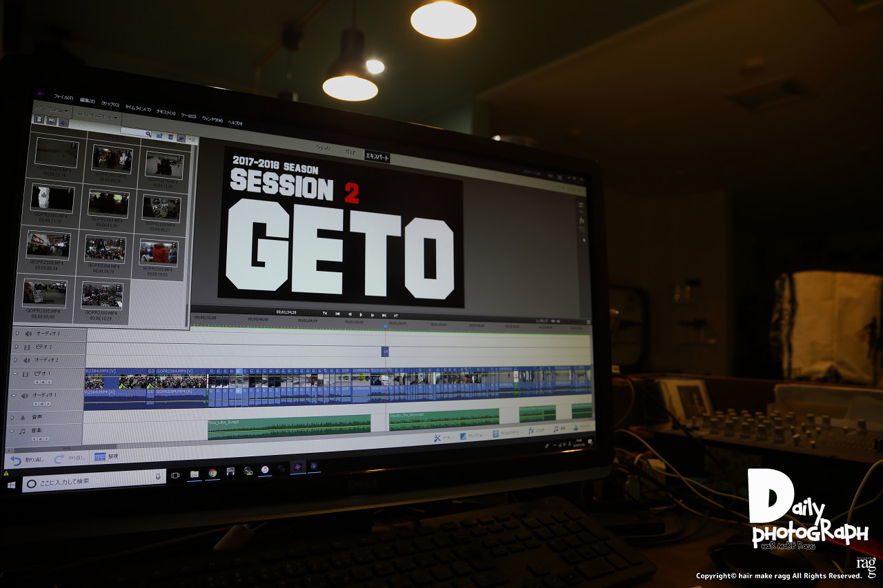
Task: Open the 整理 organizer icon
Action: coord(100,457)
